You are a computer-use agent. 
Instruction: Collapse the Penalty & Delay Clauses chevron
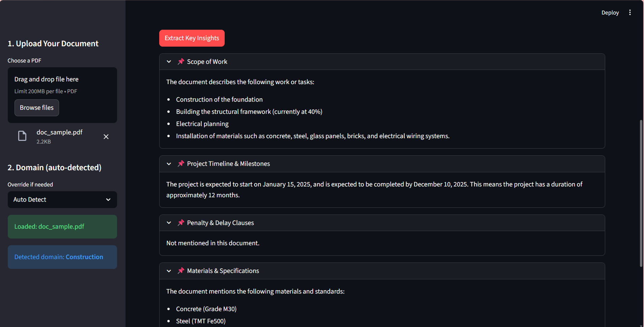169,223
